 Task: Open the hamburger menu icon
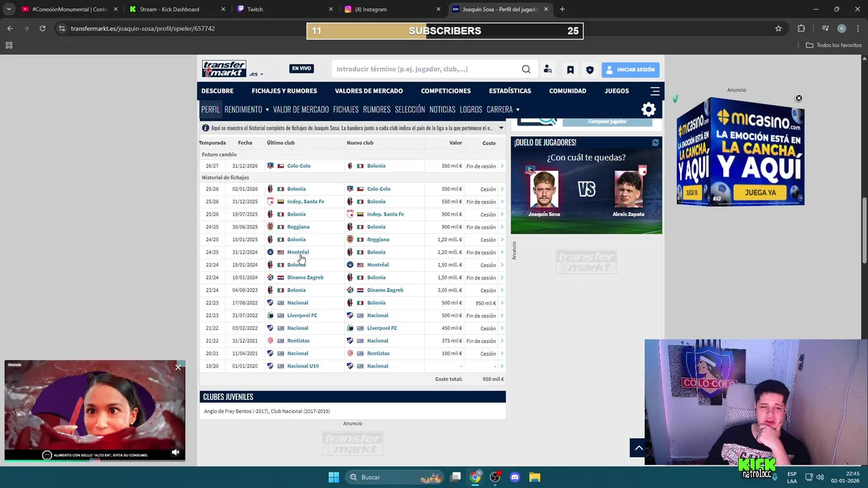pos(655,91)
